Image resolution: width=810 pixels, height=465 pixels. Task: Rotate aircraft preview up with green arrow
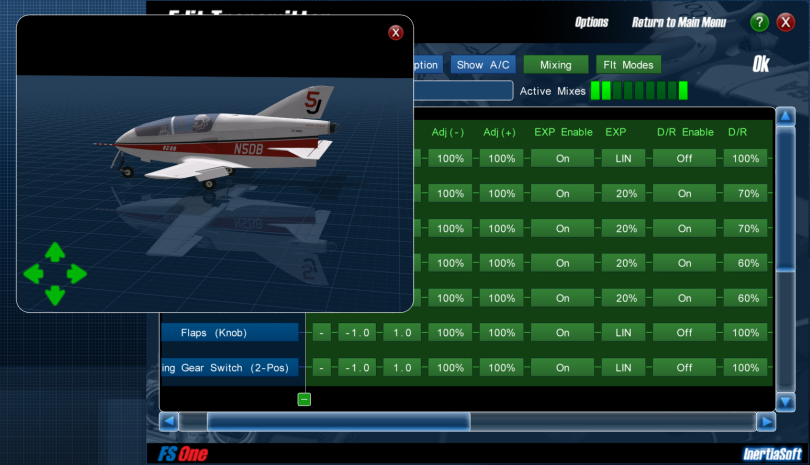point(55,252)
